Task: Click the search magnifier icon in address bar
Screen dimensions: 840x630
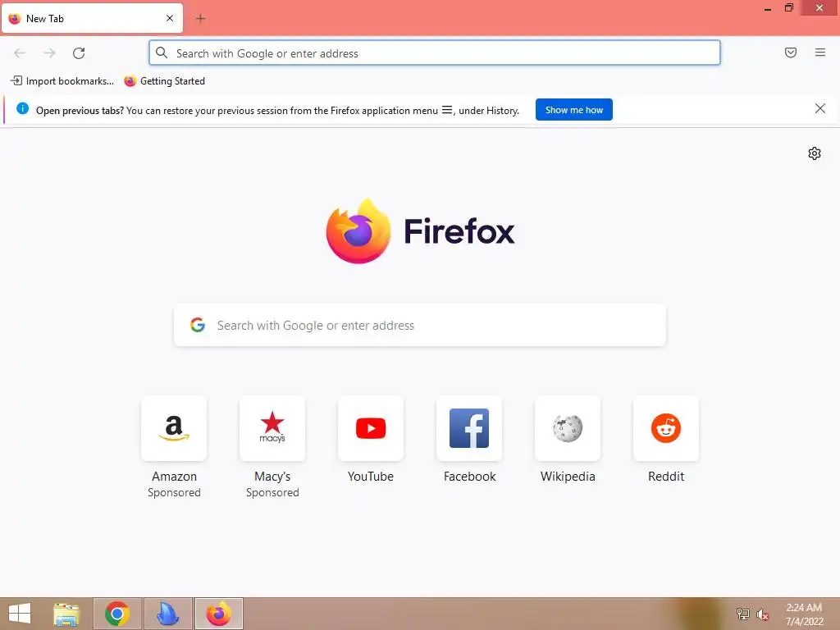Action: coord(162,53)
